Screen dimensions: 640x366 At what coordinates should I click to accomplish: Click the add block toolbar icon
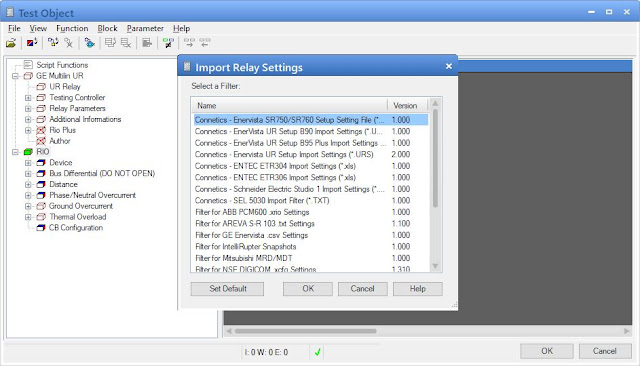tap(53, 42)
